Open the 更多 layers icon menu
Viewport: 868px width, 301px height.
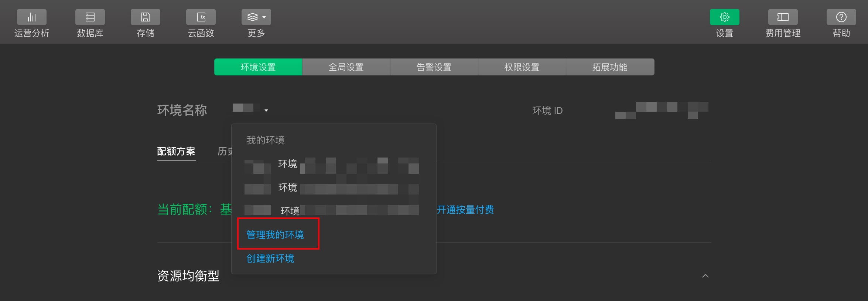click(256, 17)
